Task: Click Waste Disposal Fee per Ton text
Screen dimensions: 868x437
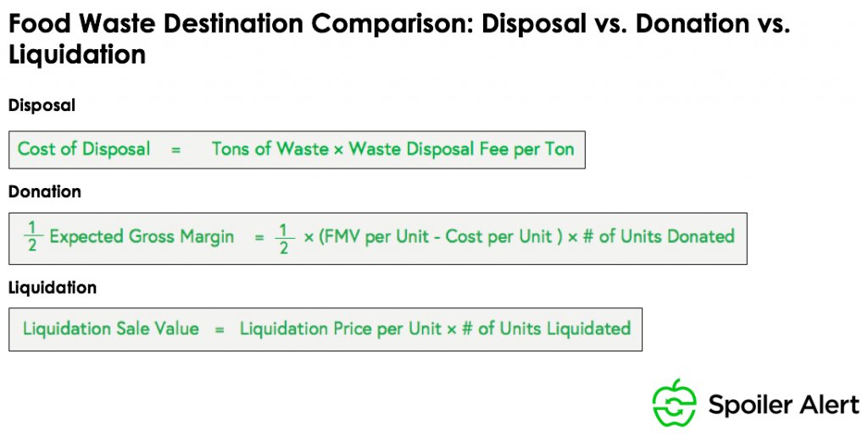Action: pos(461,149)
